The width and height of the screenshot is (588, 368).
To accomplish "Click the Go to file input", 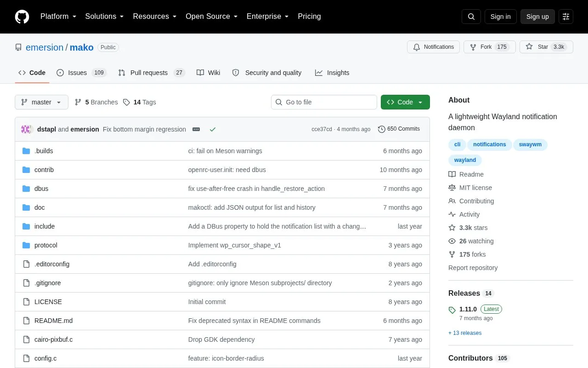I will 324,102.
